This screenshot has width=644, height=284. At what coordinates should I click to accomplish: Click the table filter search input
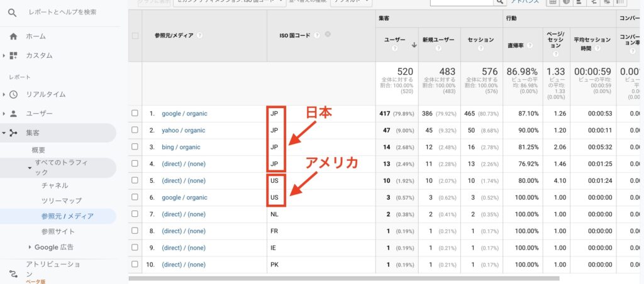click(x=462, y=2)
